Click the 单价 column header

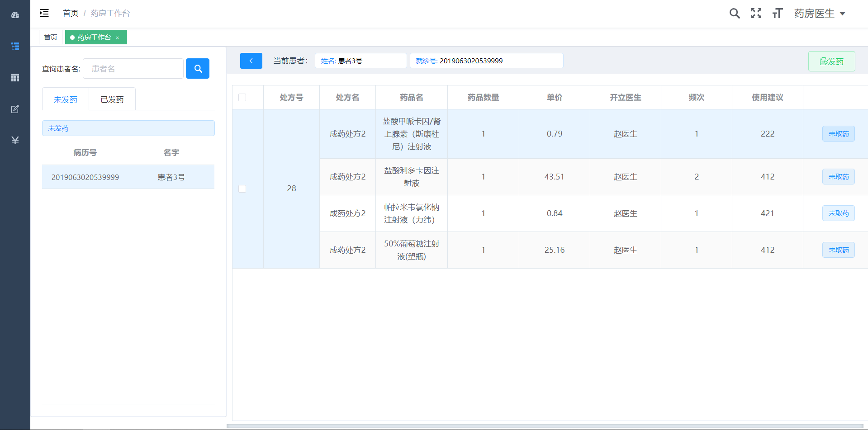(555, 97)
